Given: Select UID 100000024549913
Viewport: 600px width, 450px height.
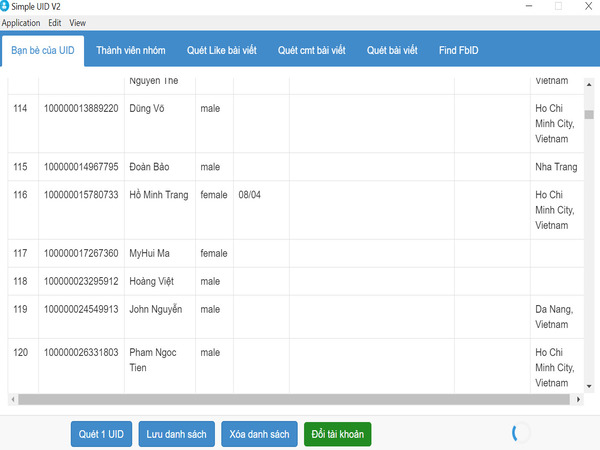Looking at the screenshot, I should pos(81,309).
